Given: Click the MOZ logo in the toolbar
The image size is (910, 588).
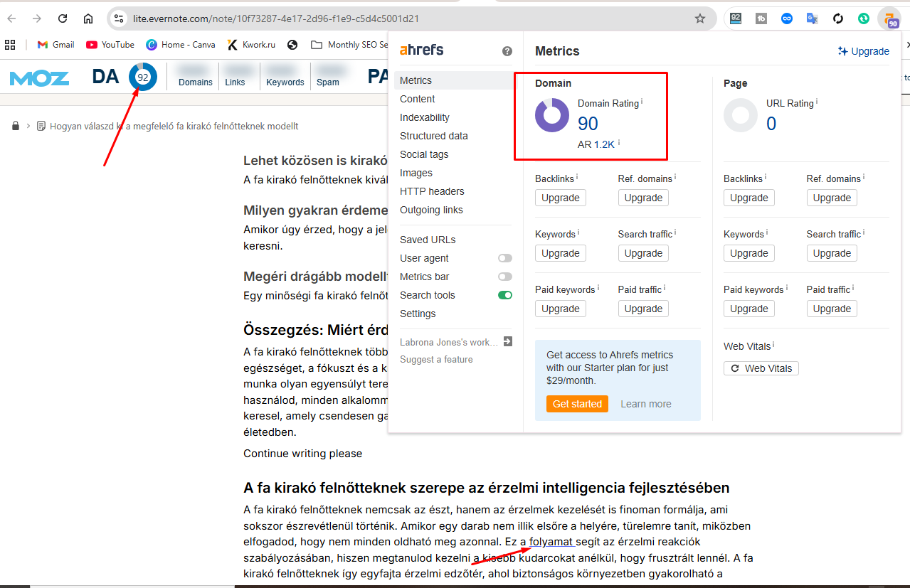Looking at the screenshot, I should coord(39,77).
